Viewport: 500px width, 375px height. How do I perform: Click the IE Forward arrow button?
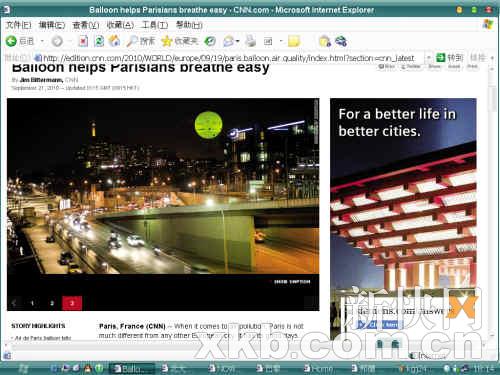[x=57, y=41]
